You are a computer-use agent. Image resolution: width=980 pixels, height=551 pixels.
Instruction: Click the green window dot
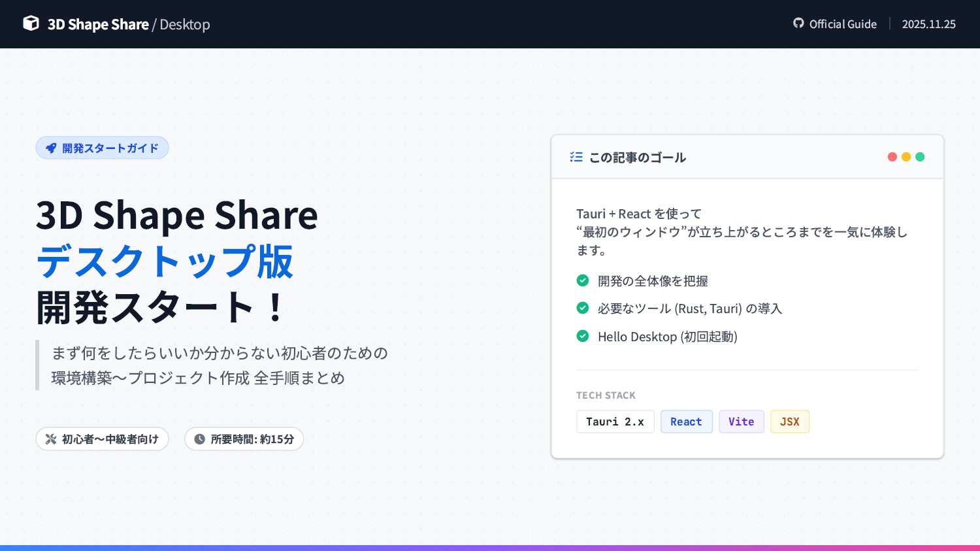[920, 157]
